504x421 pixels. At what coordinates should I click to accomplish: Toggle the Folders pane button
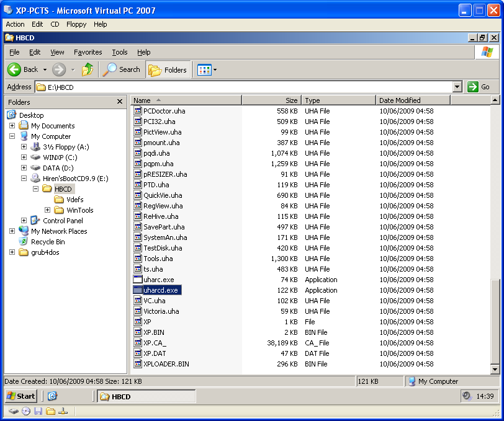(x=168, y=69)
